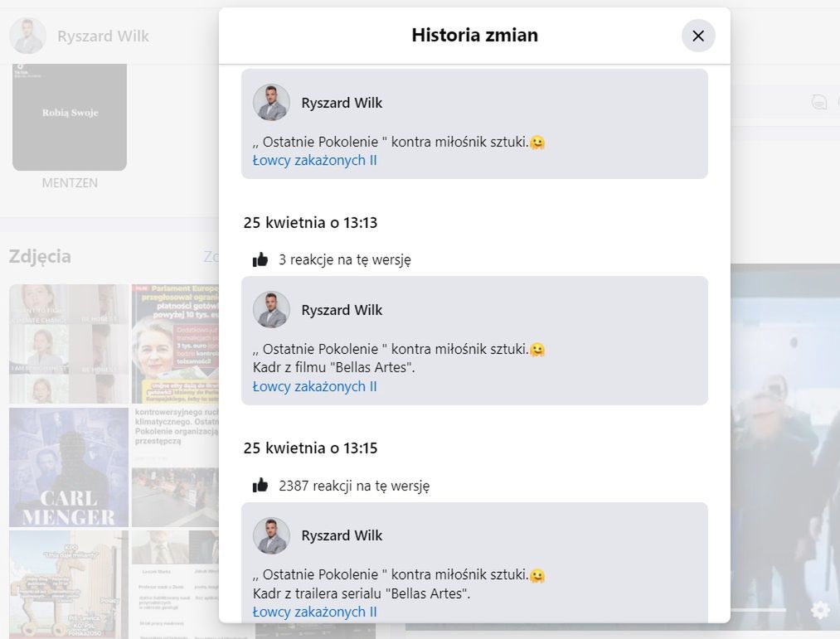Viewport: 840px width, 639px height.
Task: Select the 25 kwietnia o 13:15 timestamp
Action: [310, 448]
